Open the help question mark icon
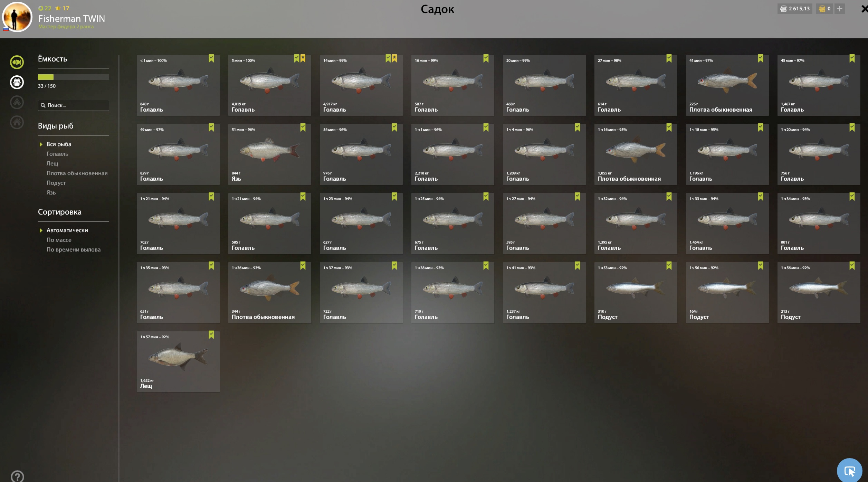868x482 pixels. pos(17,476)
